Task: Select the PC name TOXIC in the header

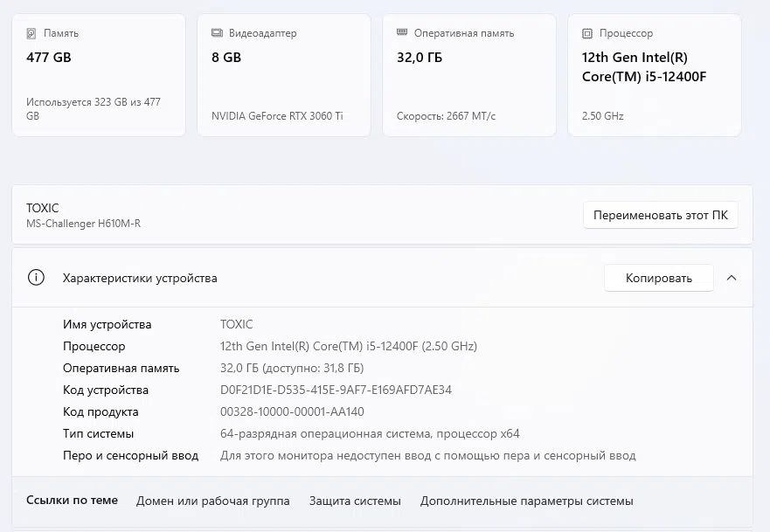Action: tap(42, 208)
